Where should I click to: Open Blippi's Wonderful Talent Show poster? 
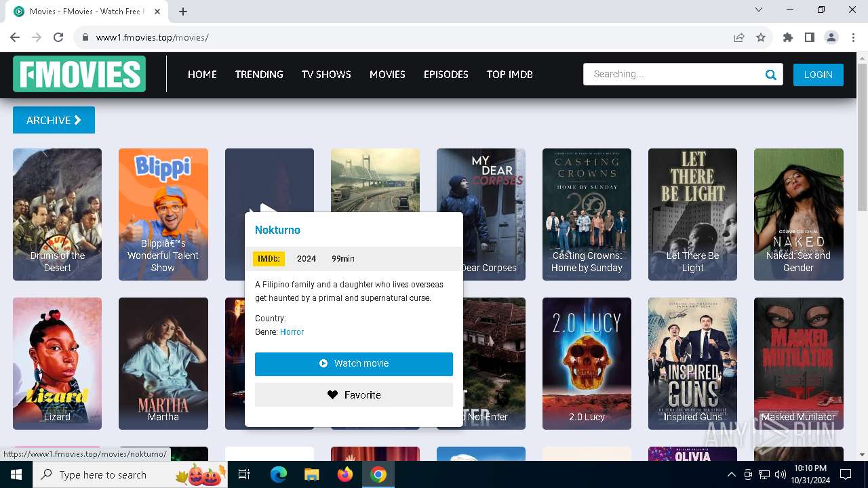coord(163,214)
